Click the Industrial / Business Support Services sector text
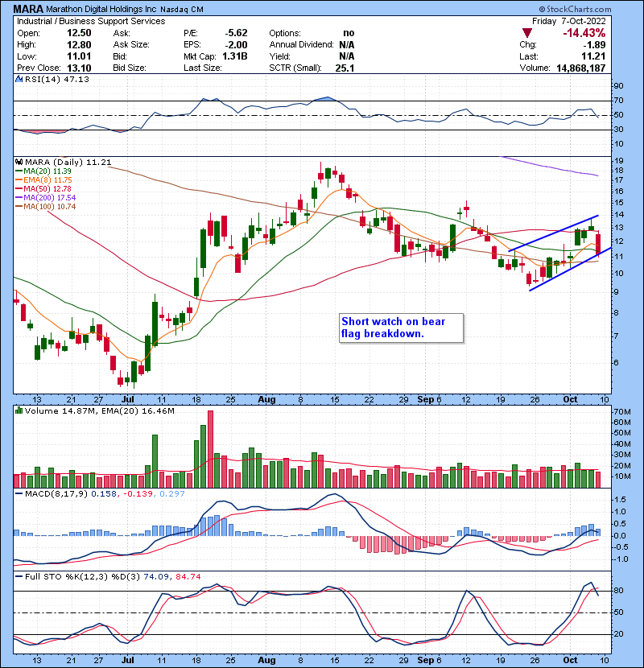 click(91, 21)
